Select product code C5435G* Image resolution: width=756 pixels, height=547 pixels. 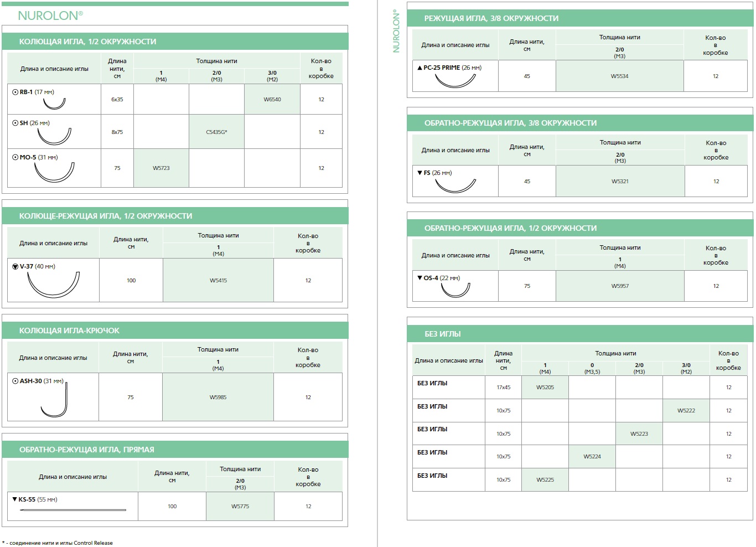click(216, 132)
